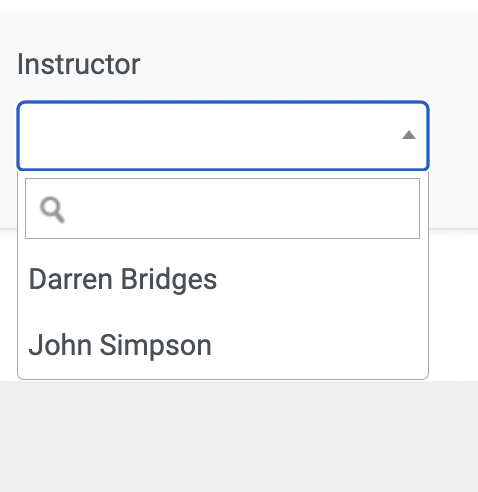Screen dimensions: 478x492
Task: Dismiss dropdown by clicking light background above Instructor
Action: pyautogui.click(x=239, y=28)
